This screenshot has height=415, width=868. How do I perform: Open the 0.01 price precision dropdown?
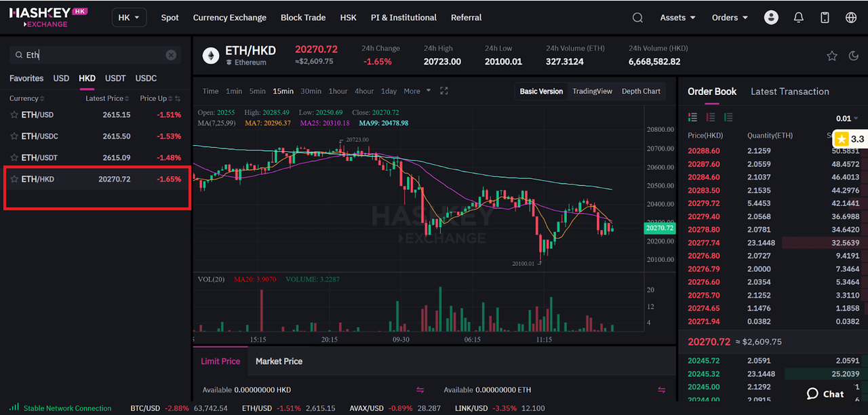847,118
